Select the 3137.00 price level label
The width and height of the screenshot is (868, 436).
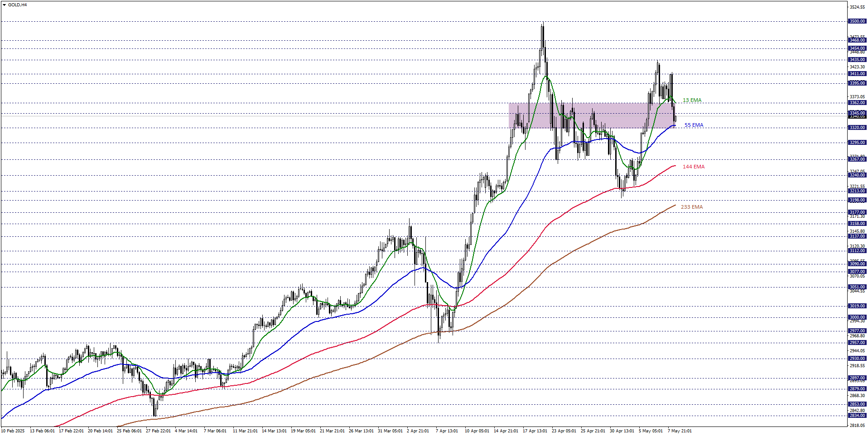[857, 236]
